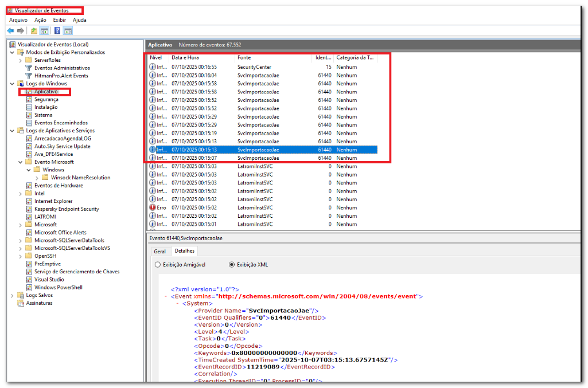Viewport: 588px width, 388px height.
Task: Click the ArrecadacaoAgendaLOG log icon
Action: (29, 139)
